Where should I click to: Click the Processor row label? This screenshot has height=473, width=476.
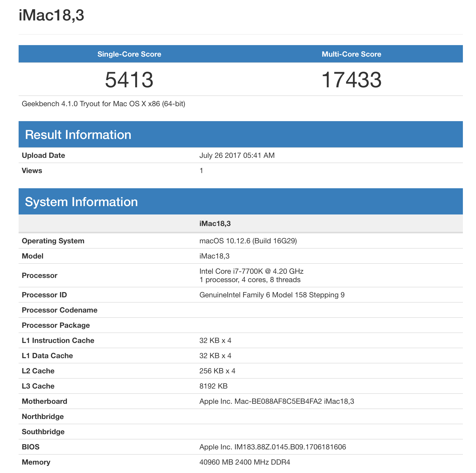tap(40, 275)
